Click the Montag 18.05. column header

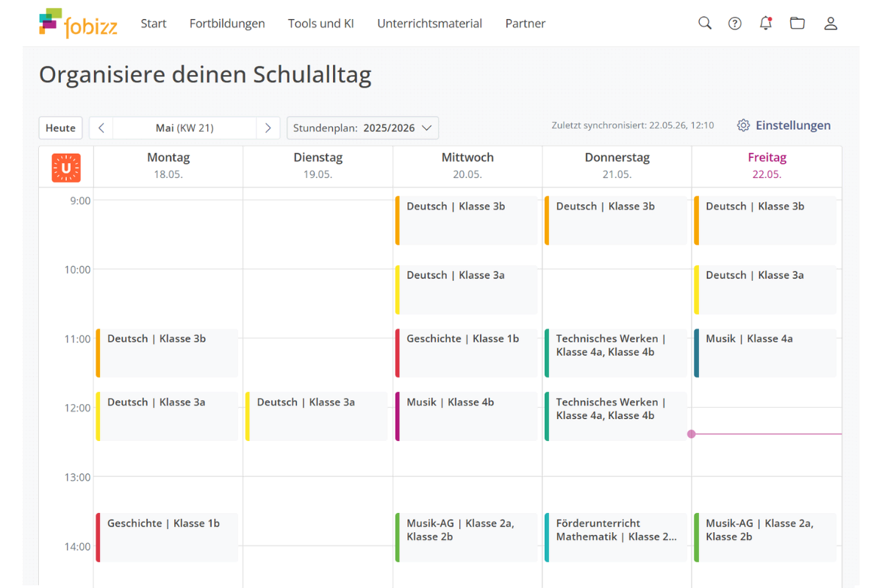point(168,165)
